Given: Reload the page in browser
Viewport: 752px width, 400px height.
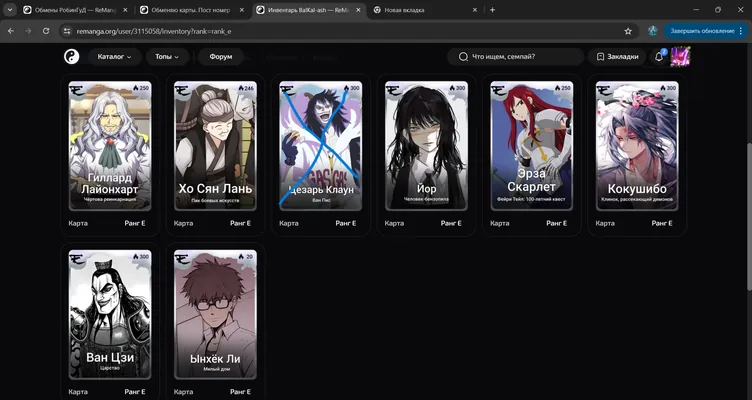Looking at the screenshot, I should click(46, 31).
